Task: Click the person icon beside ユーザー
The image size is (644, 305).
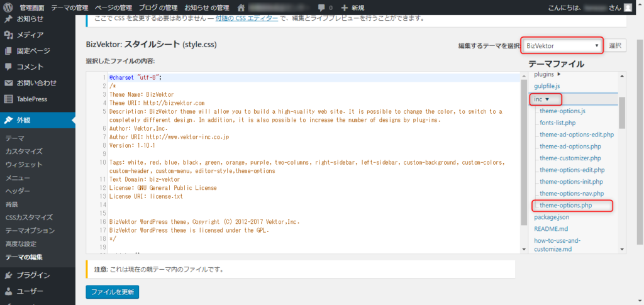Action: click(8, 291)
